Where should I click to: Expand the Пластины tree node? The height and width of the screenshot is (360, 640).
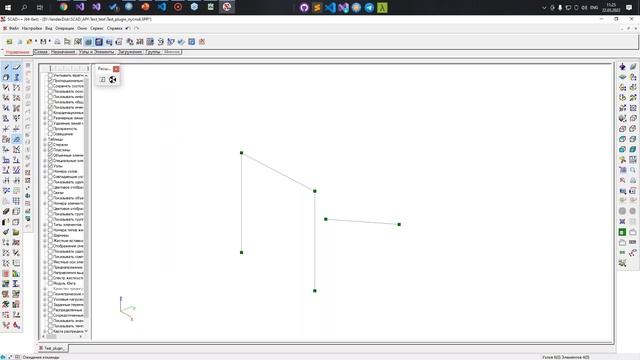pos(45,150)
